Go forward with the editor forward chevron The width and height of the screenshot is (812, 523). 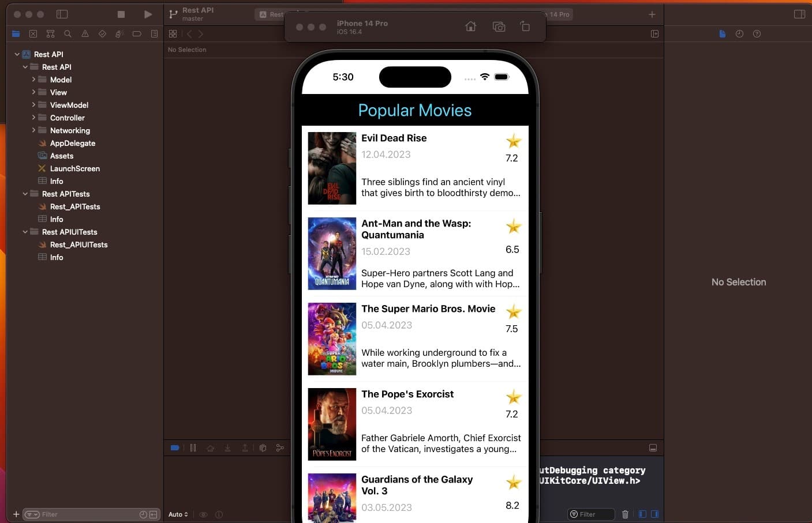coord(200,34)
